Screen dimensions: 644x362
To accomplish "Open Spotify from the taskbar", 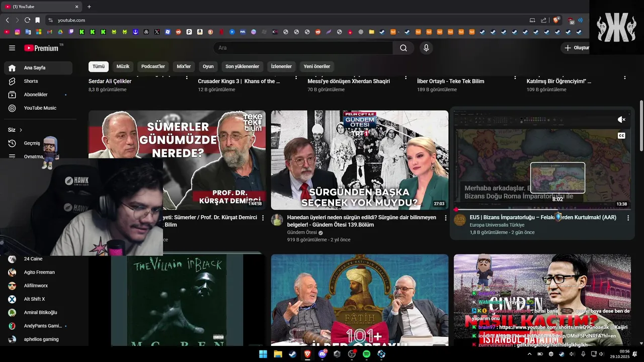I will pos(366,354).
